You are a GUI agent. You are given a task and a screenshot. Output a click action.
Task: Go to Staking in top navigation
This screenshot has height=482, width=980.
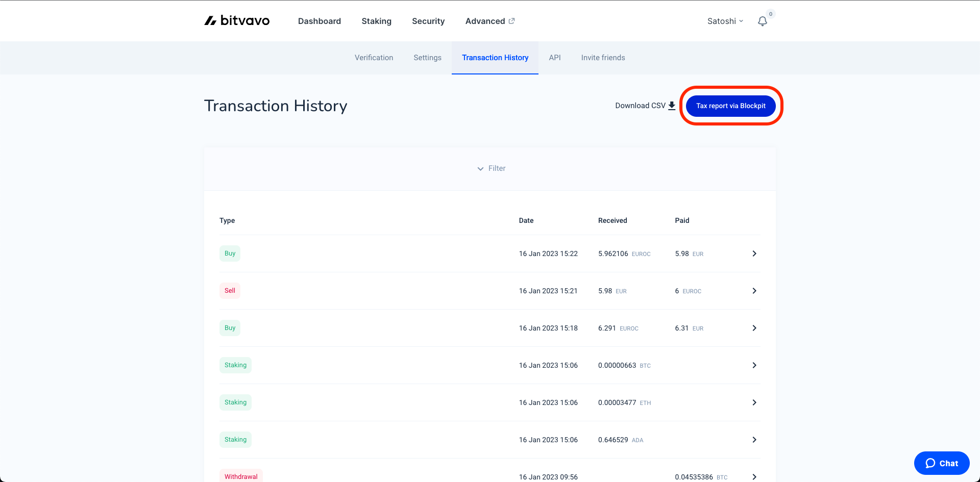coord(377,21)
